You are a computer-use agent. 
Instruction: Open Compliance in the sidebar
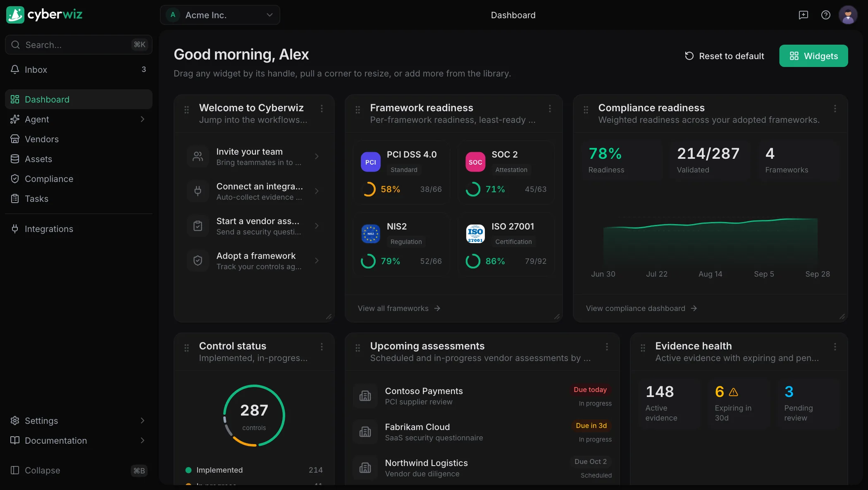79,179
